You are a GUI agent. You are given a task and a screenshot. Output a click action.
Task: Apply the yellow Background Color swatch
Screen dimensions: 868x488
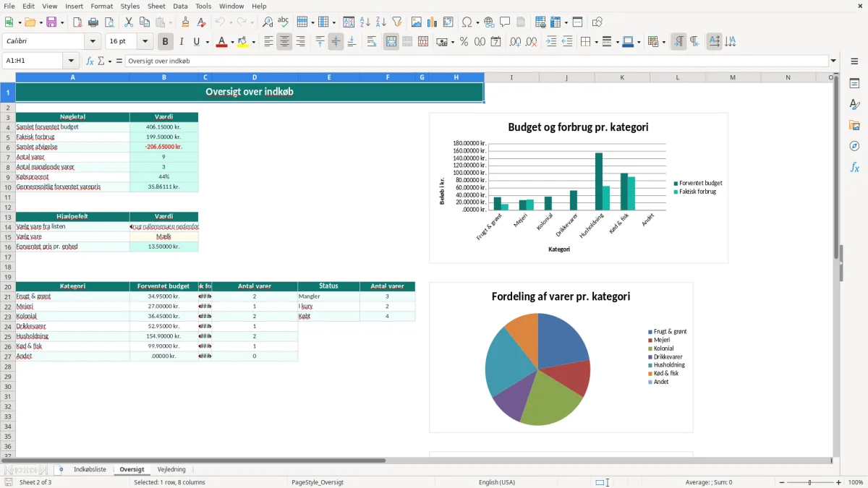[x=243, y=42]
